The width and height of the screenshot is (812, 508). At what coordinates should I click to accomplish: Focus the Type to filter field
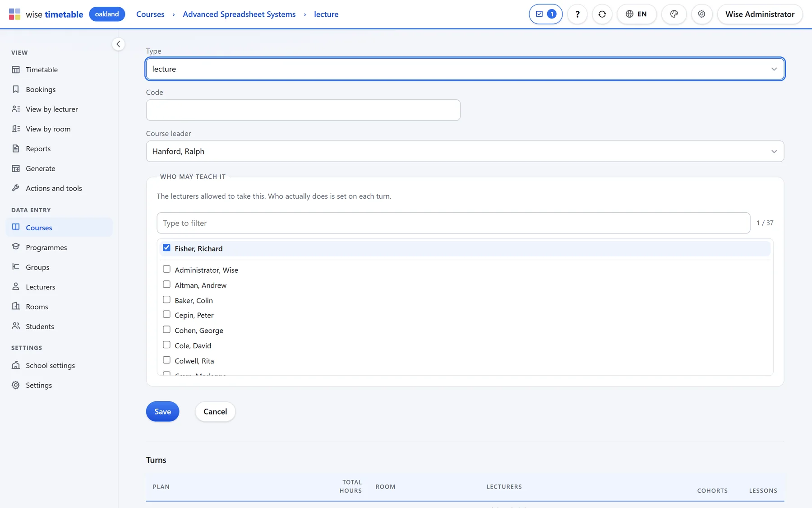453,223
